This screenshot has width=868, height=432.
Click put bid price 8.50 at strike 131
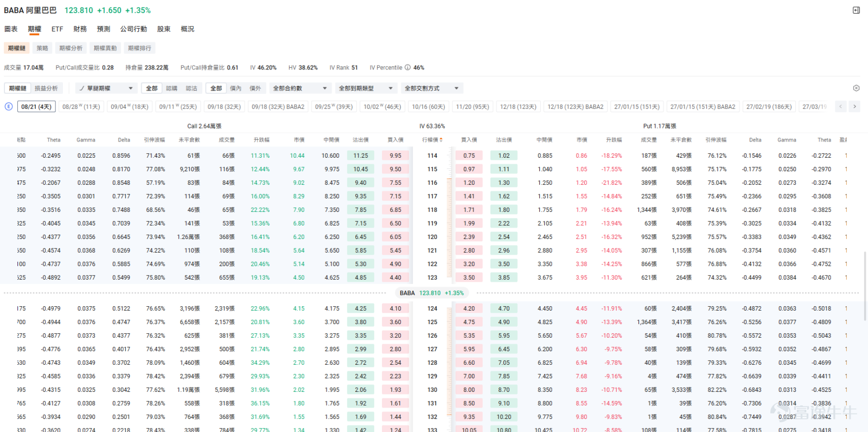click(x=469, y=403)
